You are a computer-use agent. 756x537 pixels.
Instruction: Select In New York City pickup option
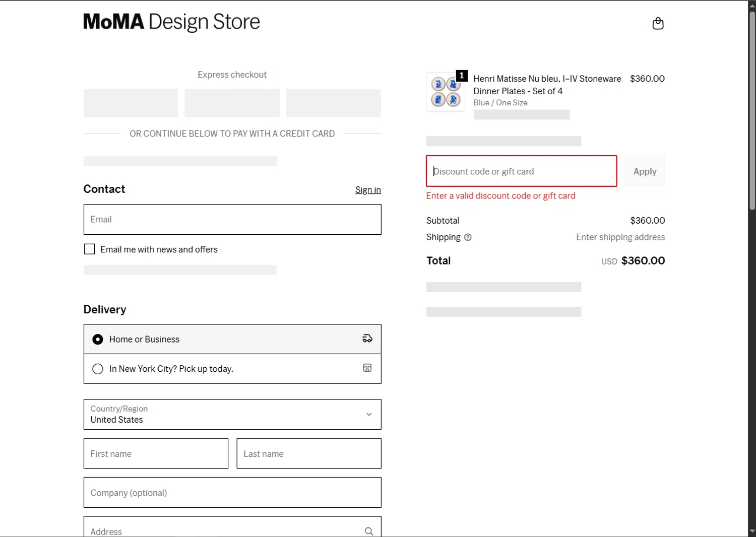coord(232,369)
